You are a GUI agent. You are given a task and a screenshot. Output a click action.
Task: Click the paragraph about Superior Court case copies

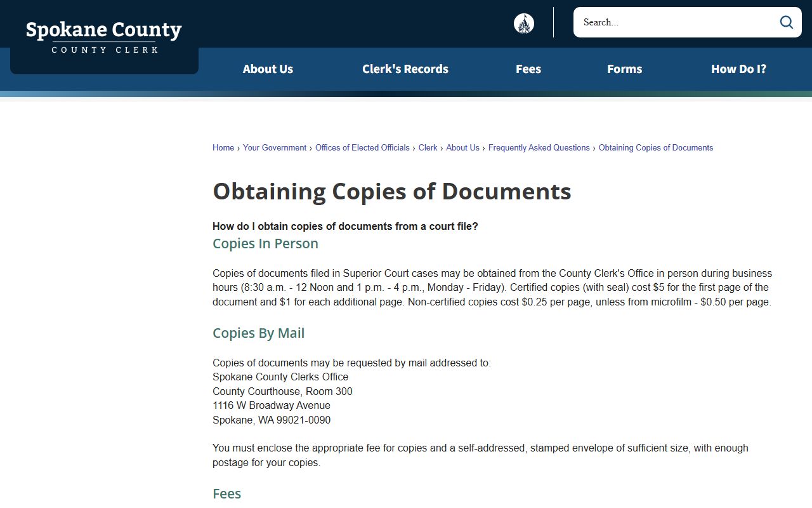tap(492, 288)
